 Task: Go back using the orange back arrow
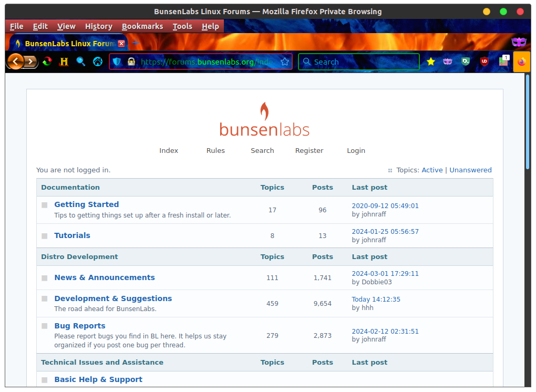point(15,61)
